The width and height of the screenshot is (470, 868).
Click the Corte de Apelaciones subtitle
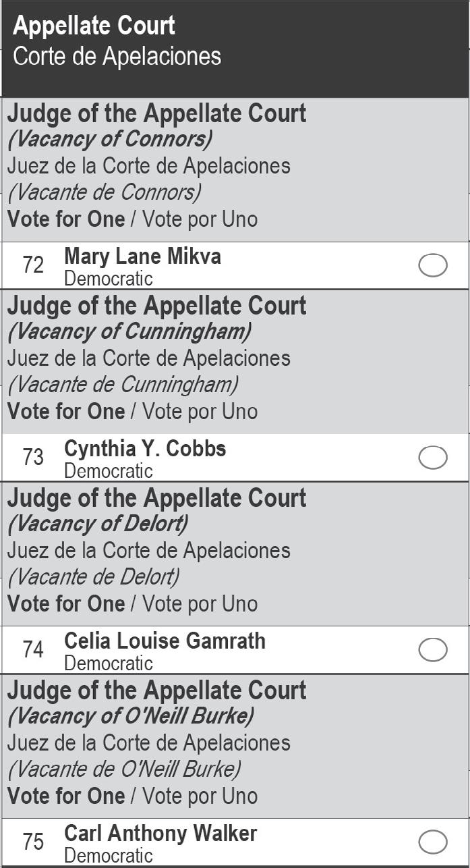click(117, 56)
